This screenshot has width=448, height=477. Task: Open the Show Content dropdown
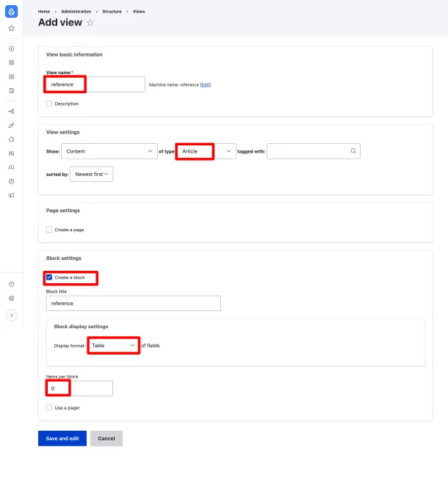coord(108,151)
